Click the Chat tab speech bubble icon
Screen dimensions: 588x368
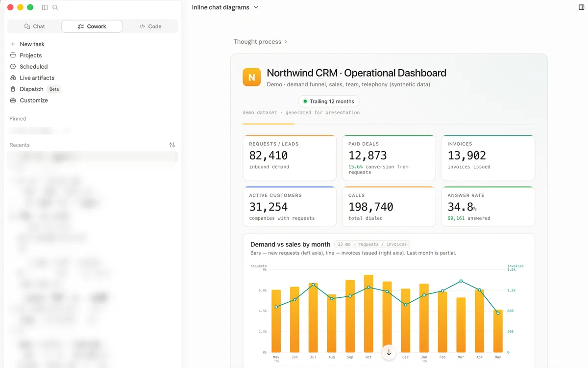pos(27,26)
